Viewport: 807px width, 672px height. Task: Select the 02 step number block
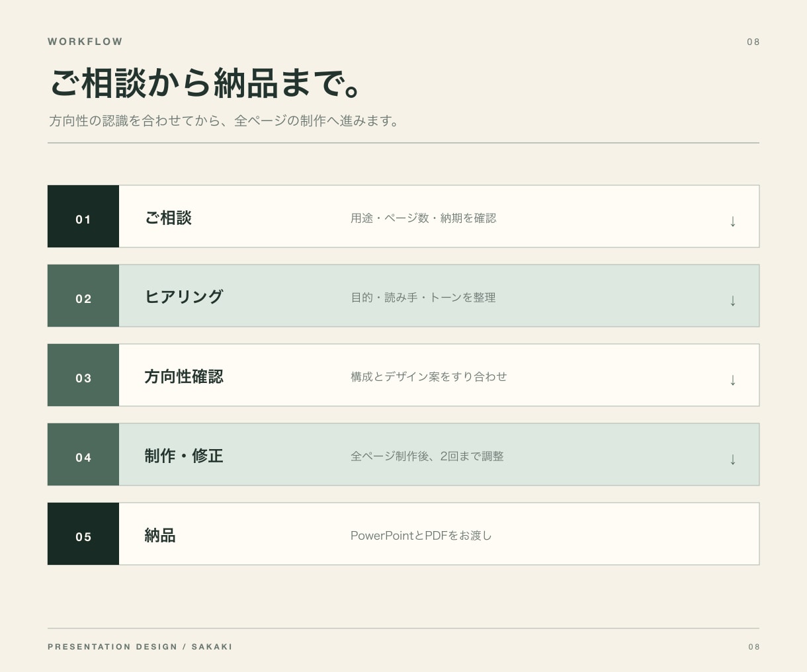[83, 296]
